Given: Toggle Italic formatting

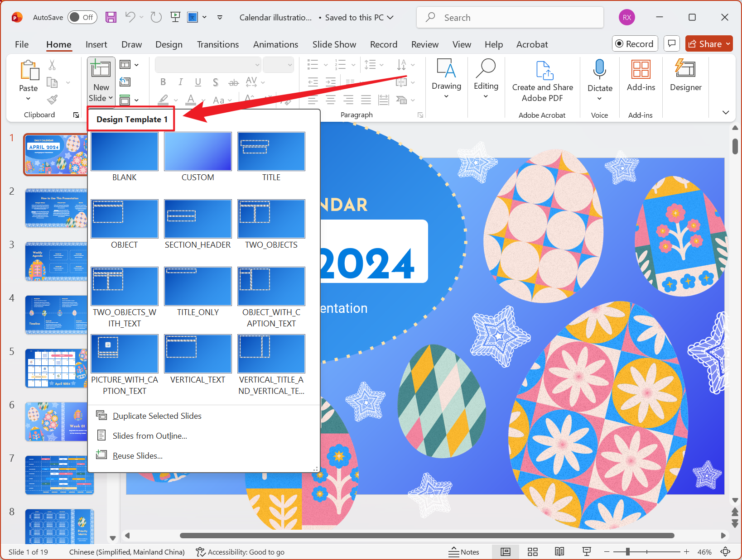Looking at the screenshot, I should coord(180,82).
